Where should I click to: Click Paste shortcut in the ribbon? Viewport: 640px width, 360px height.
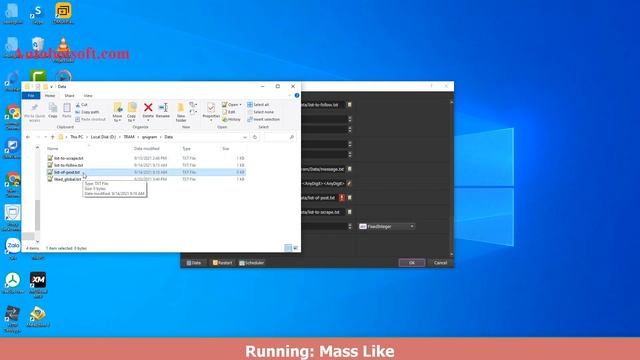[90, 119]
